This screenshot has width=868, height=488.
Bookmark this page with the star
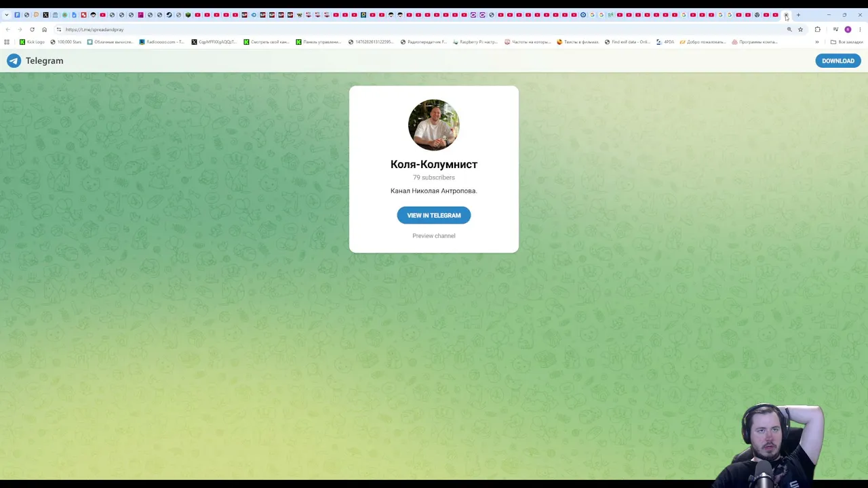click(x=800, y=30)
